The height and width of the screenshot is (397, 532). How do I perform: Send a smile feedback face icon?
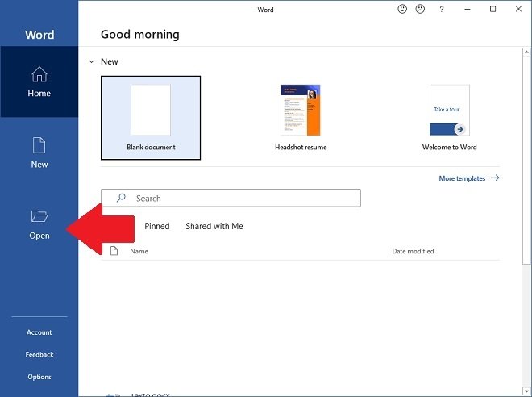tap(402, 9)
